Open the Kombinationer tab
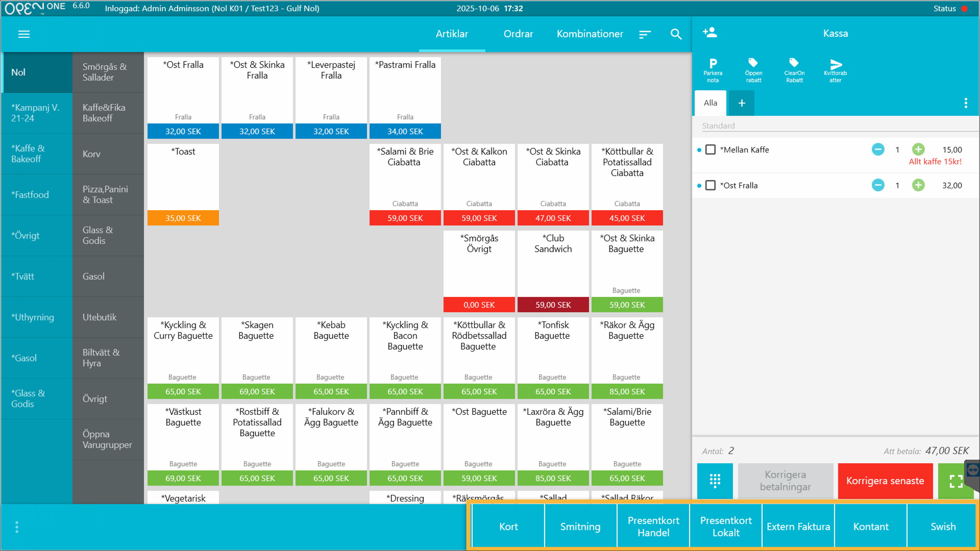980x551 pixels. [x=590, y=34]
